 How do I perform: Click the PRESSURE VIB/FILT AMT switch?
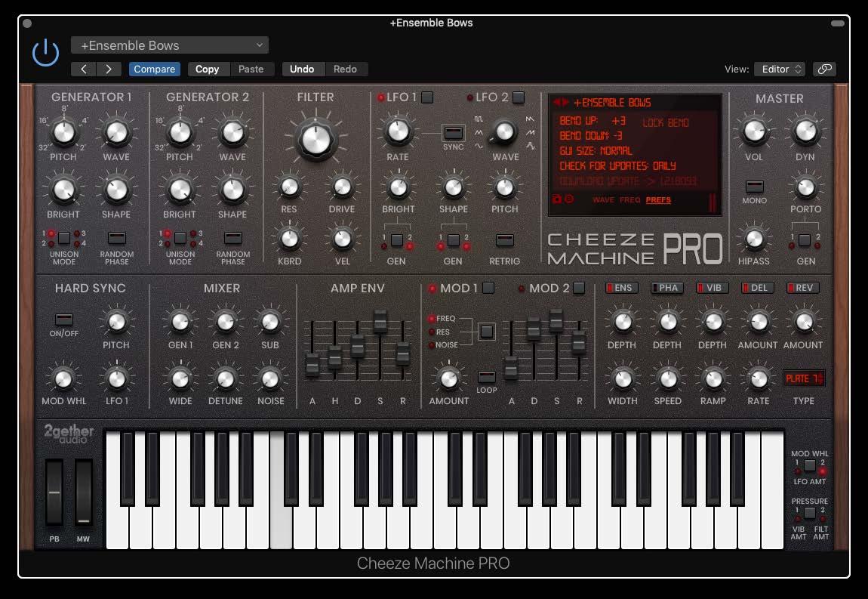(x=810, y=513)
